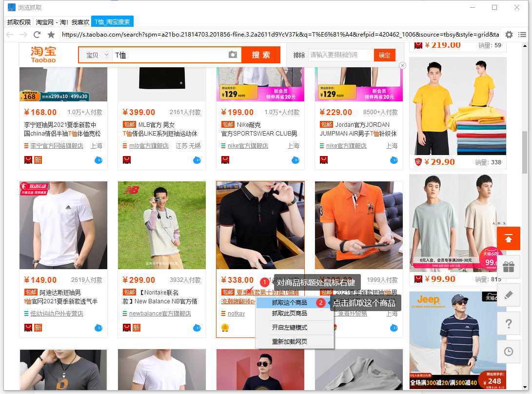Go forward with the forward arrow
532x394 pixels.
point(23,35)
